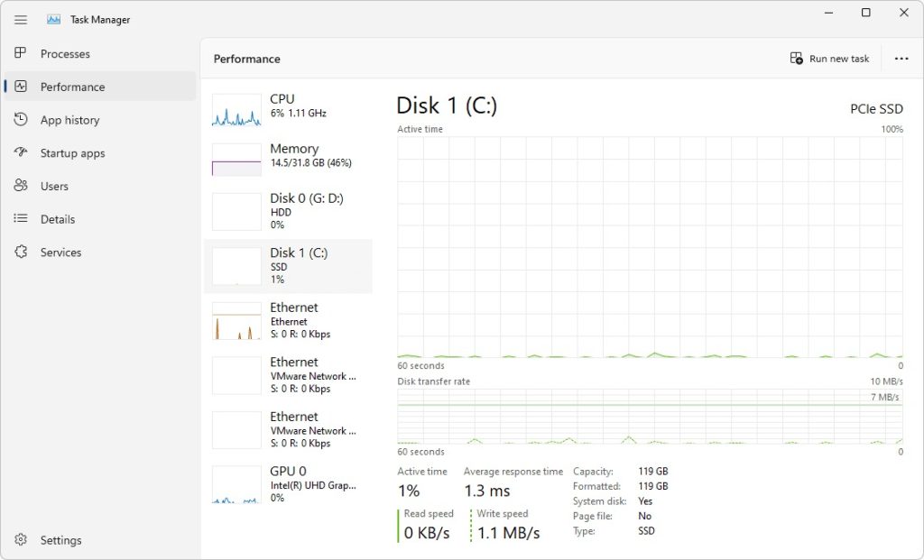Open the Processes page icon
Viewport: 924px width, 560px height.
point(21,53)
